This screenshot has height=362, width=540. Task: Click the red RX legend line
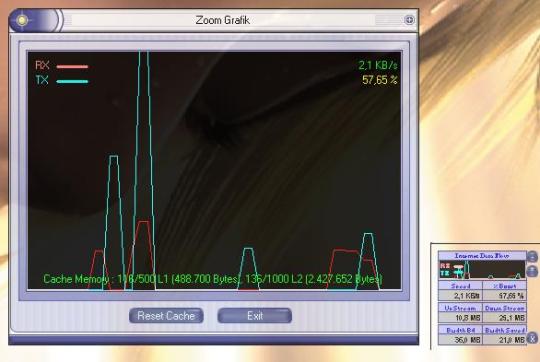coord(72,66)
